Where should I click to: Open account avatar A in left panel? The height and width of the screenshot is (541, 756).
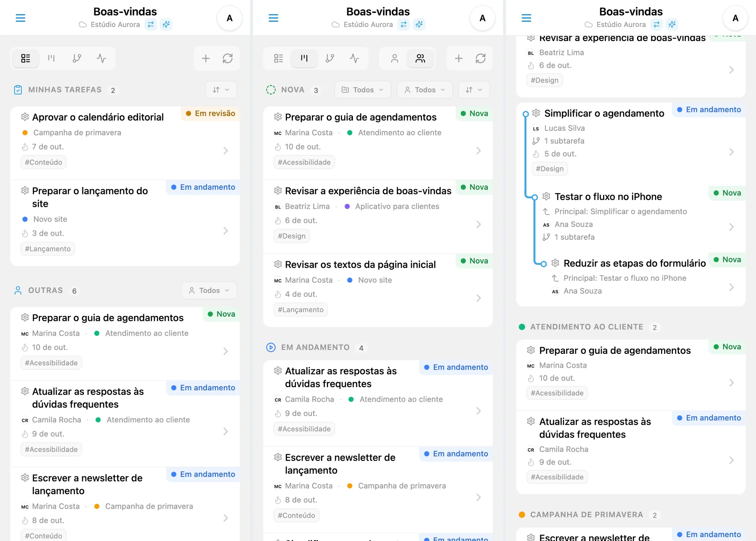coord(230,18)
